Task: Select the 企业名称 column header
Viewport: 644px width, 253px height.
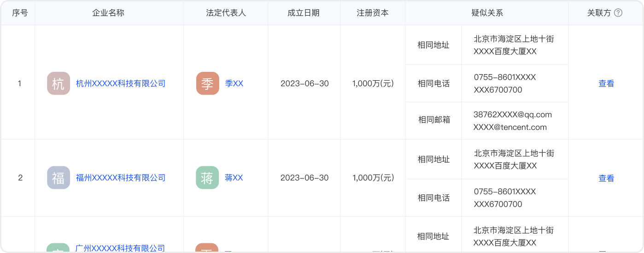Action: tap(108, 13)
